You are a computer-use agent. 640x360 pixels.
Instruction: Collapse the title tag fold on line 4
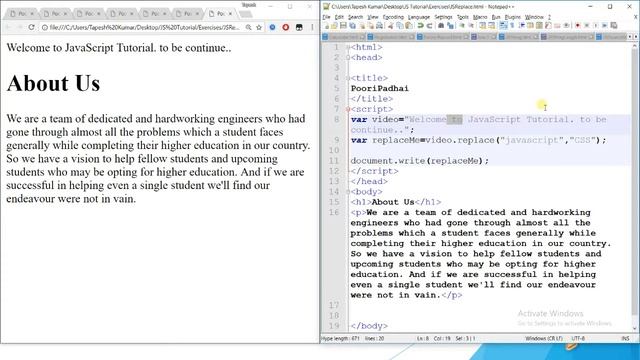point(348,78)
